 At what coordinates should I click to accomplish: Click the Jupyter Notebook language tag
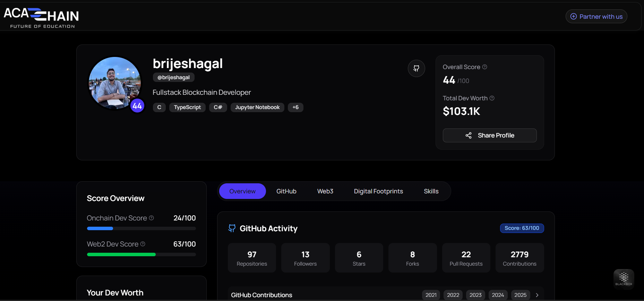[257, 107]
